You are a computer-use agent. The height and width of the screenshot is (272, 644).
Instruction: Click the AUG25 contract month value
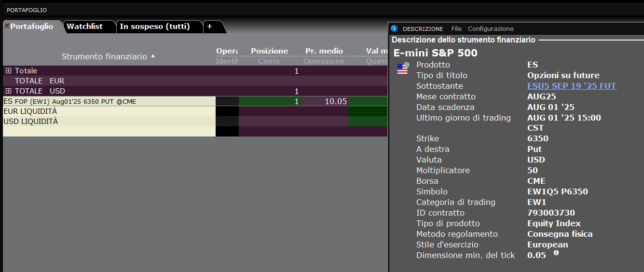tap(542, 96)
